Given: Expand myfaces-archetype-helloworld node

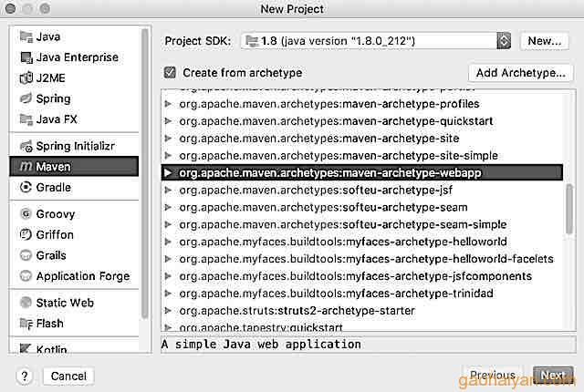Looking at the screenshot, I should coord(168,242).
